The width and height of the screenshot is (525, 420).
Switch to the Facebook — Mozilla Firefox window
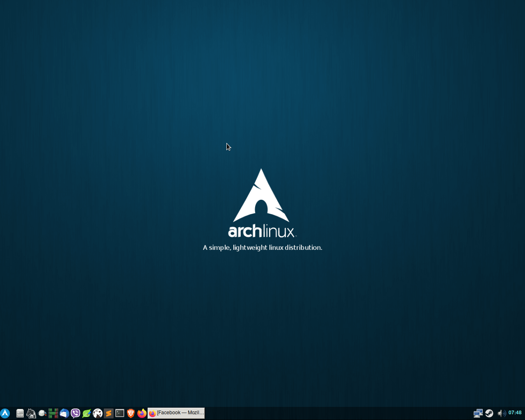coord(176,413)
